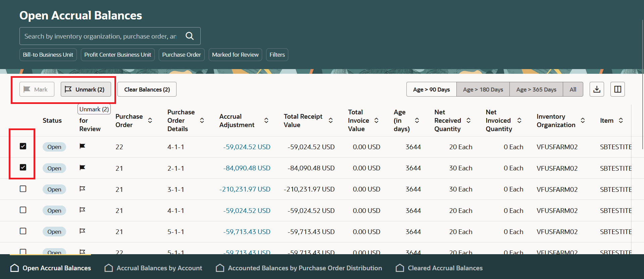Viewport: 644px width, 279px height.
Task: Select the Age > 365 Days filter
Action: coord(536,89)
